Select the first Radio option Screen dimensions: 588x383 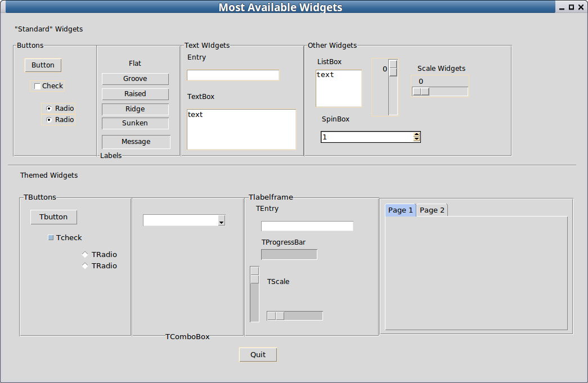pyautogui.click(x=49, y=109)
